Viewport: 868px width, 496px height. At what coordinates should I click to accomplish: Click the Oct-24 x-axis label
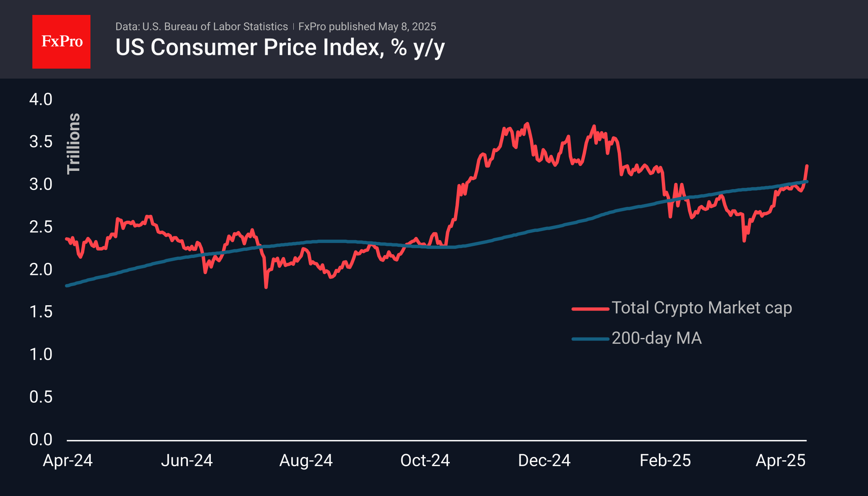tap(425, 460)
